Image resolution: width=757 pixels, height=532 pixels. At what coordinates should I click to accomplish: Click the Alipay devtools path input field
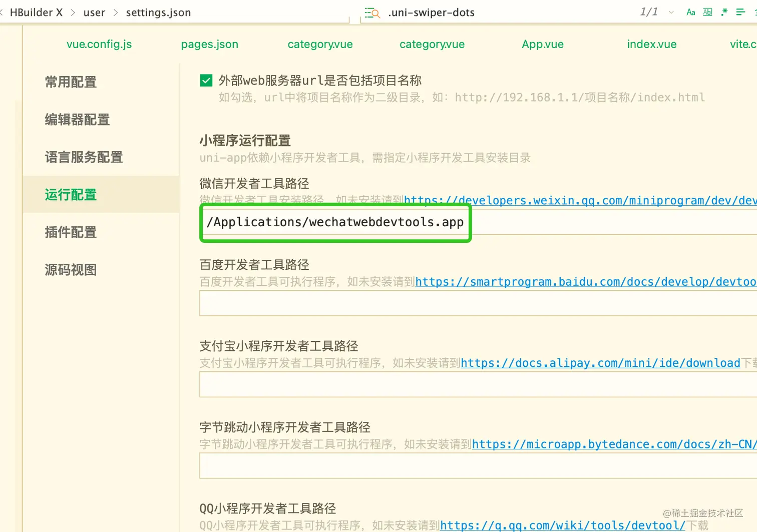pyautogui.click(x=478, y=384)
